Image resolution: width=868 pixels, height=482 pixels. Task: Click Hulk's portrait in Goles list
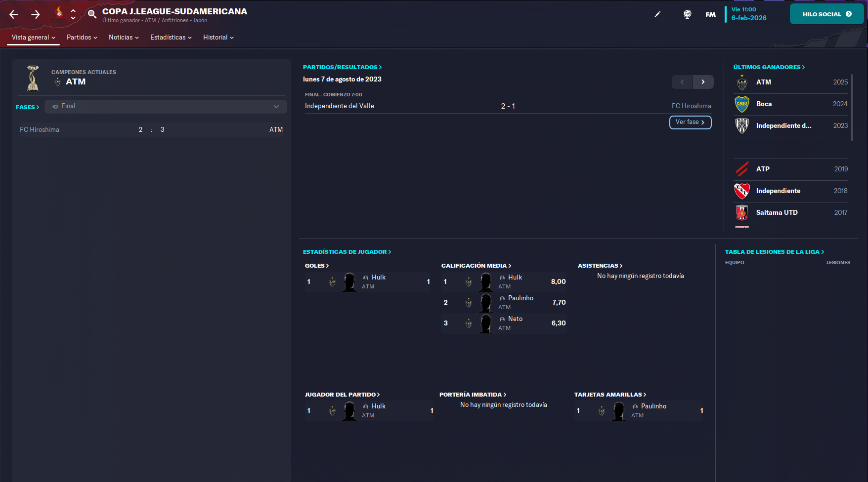[349, 282]
